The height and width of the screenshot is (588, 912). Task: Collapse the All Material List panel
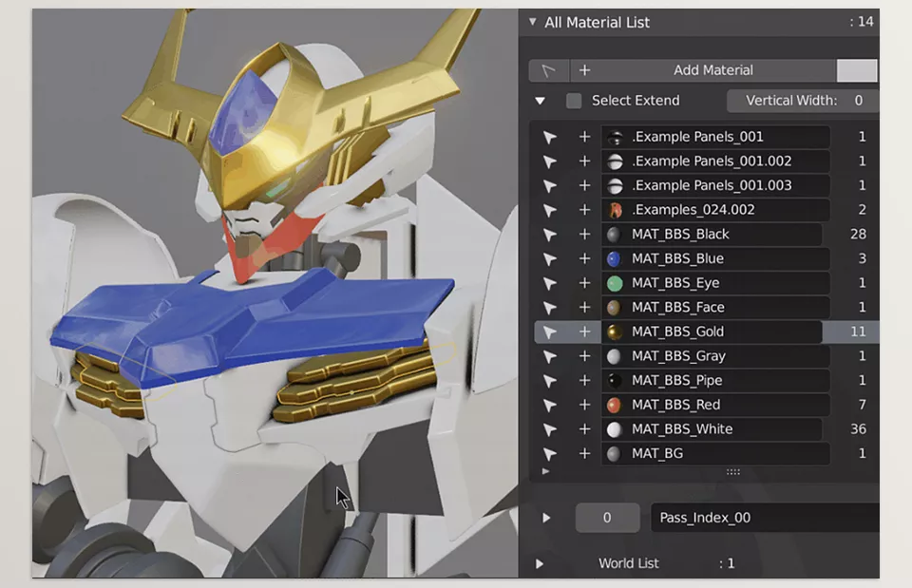click(532, 22)
